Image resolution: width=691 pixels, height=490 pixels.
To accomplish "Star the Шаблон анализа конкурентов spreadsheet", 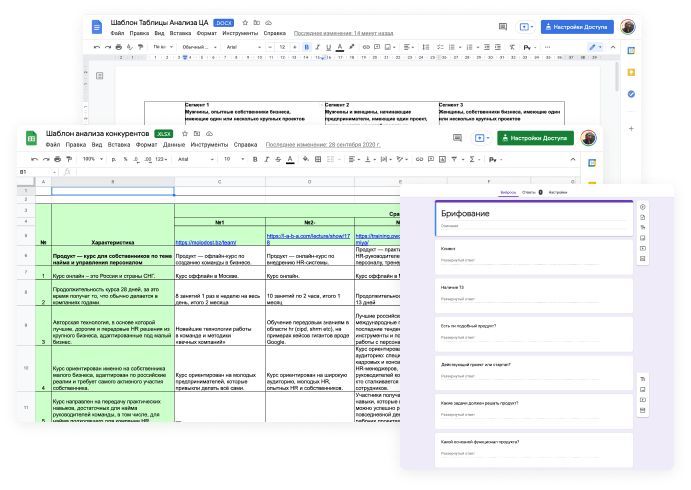I will [x=185, y=134].
